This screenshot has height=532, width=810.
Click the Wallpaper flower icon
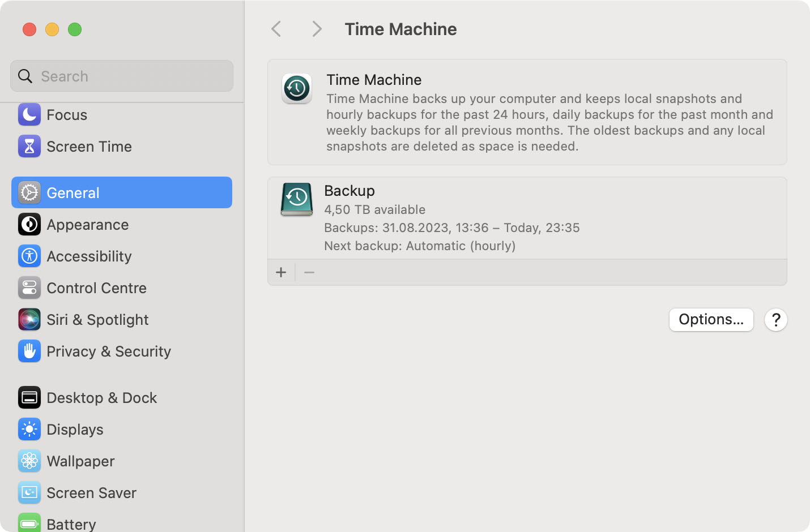point(29,461)
